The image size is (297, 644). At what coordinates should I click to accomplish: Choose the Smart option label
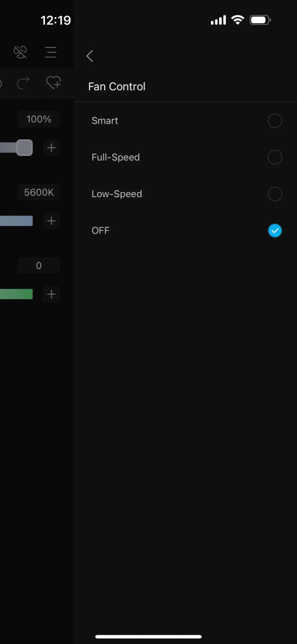click(x=105, y=120)
